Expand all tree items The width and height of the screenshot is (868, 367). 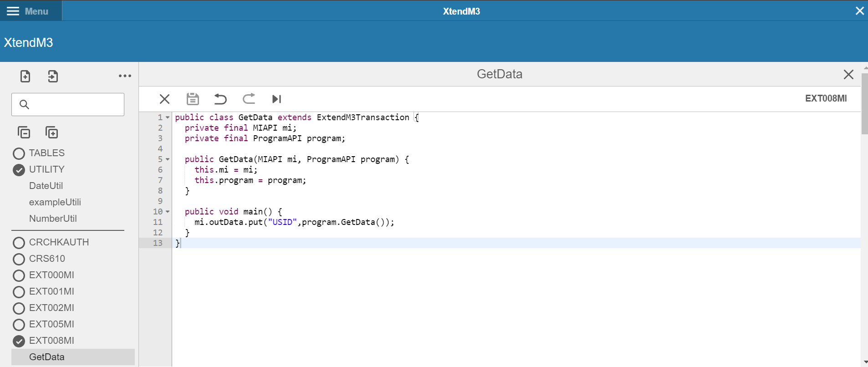pos(51,133)
